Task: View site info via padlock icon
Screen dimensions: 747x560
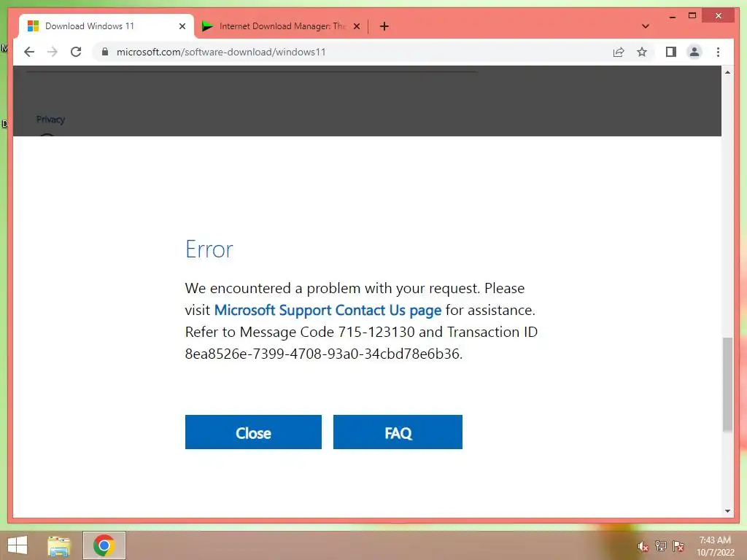Action: 105,52
